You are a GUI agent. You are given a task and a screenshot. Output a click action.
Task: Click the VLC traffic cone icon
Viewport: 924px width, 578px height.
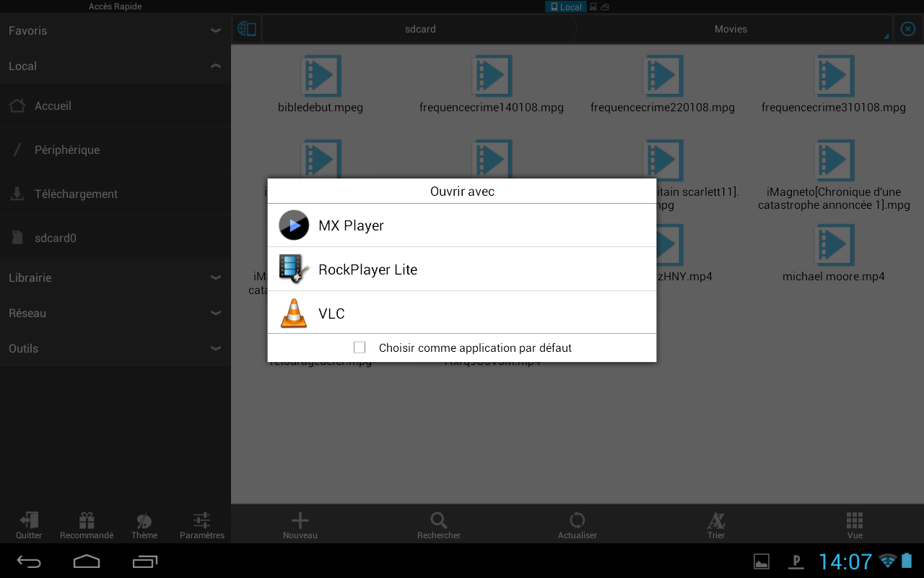tap(294, 313)
